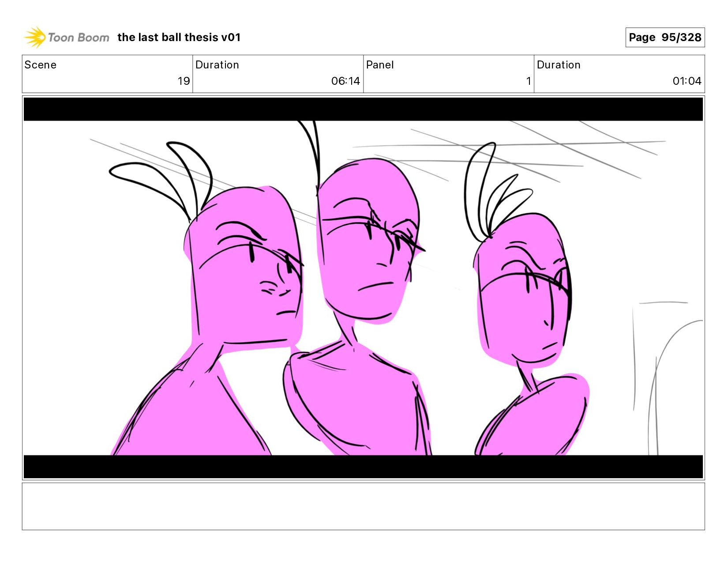Viewport: 728px width, 563px height.
Task: Select the title 'the last ball thesis v01'
Action: tap(179, 38)
